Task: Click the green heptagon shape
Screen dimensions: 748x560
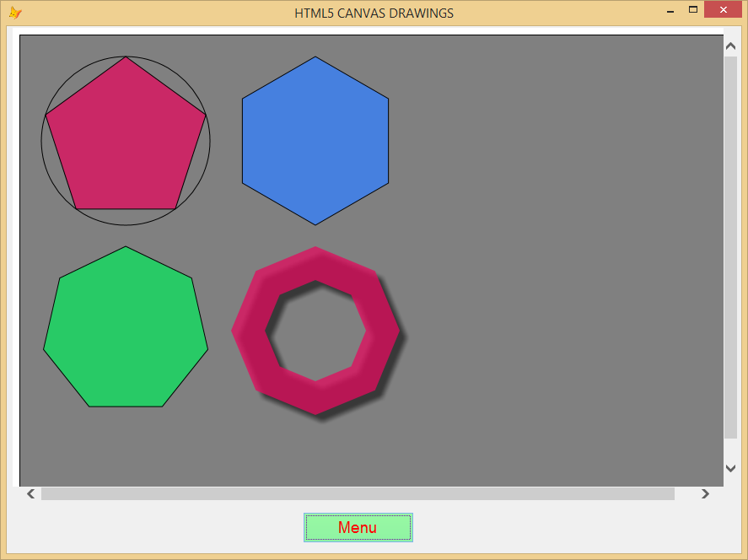Action: tap(125, 327)
